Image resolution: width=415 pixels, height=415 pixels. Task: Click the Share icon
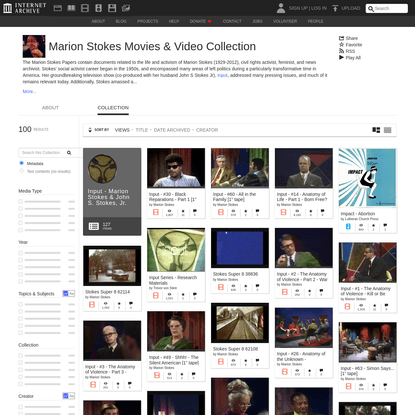click(341, 38)
